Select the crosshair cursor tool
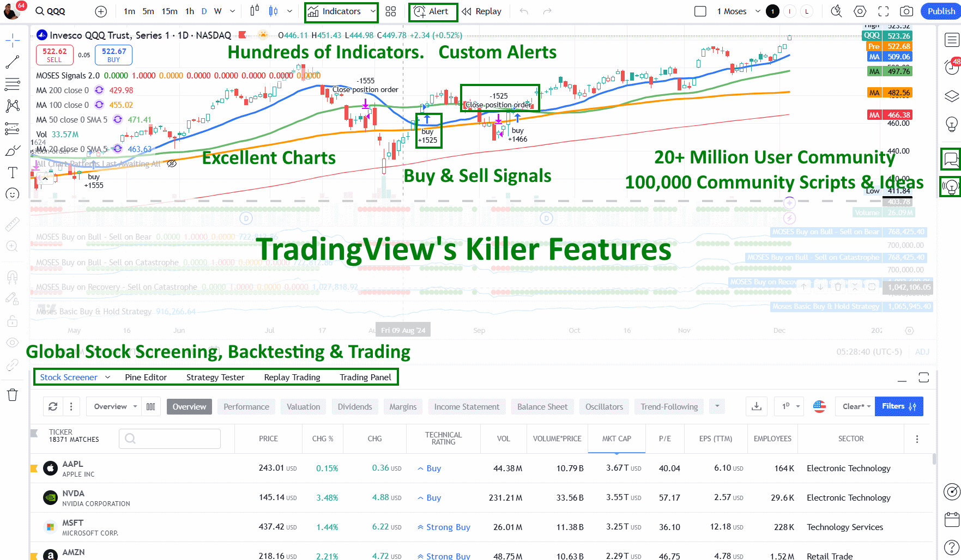The width and height of the screenshot is (961, 560). click(13, 40)
